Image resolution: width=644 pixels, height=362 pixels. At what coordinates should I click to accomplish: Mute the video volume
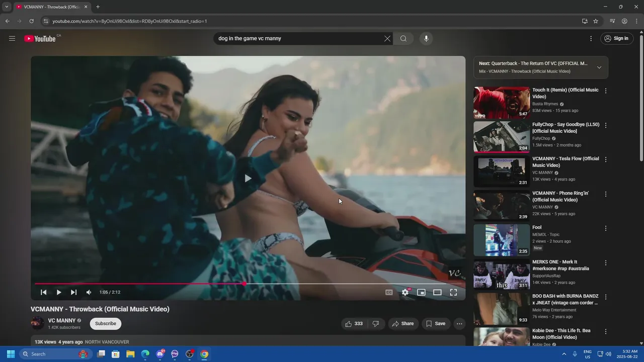click(x=89, y=292)
